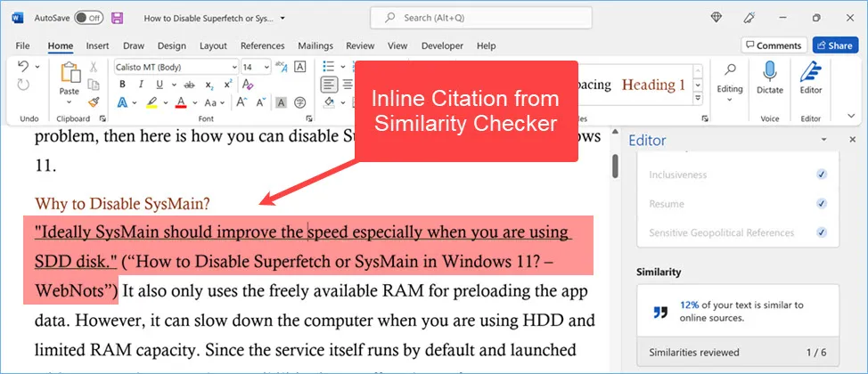
Task: Apply Subscript formatting
Action: [209, 85]
